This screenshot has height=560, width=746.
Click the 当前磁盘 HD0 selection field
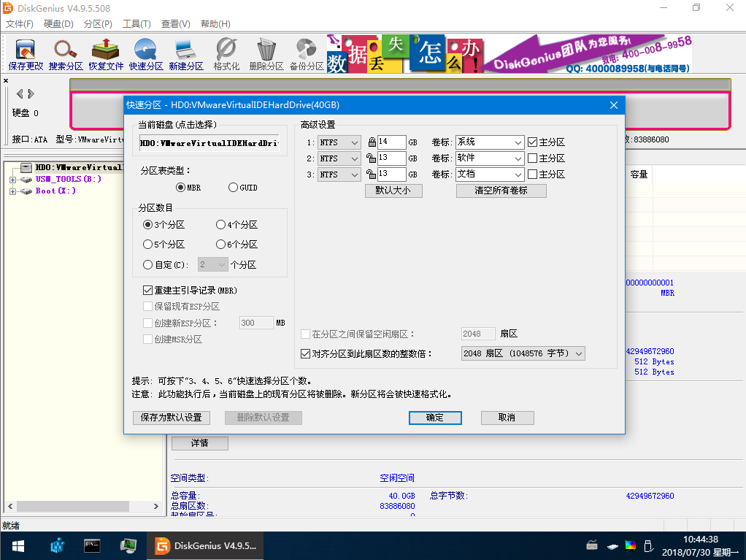(x=209, y=143)
